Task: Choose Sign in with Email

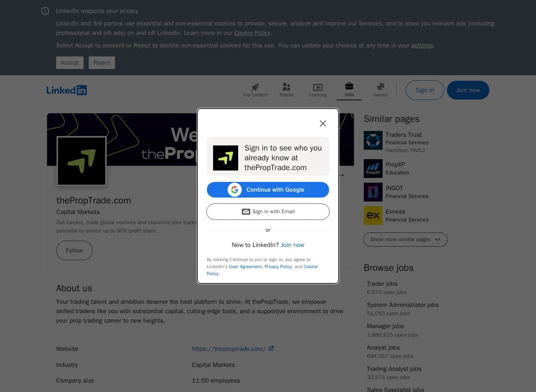Action: click(x=268, y=212)
